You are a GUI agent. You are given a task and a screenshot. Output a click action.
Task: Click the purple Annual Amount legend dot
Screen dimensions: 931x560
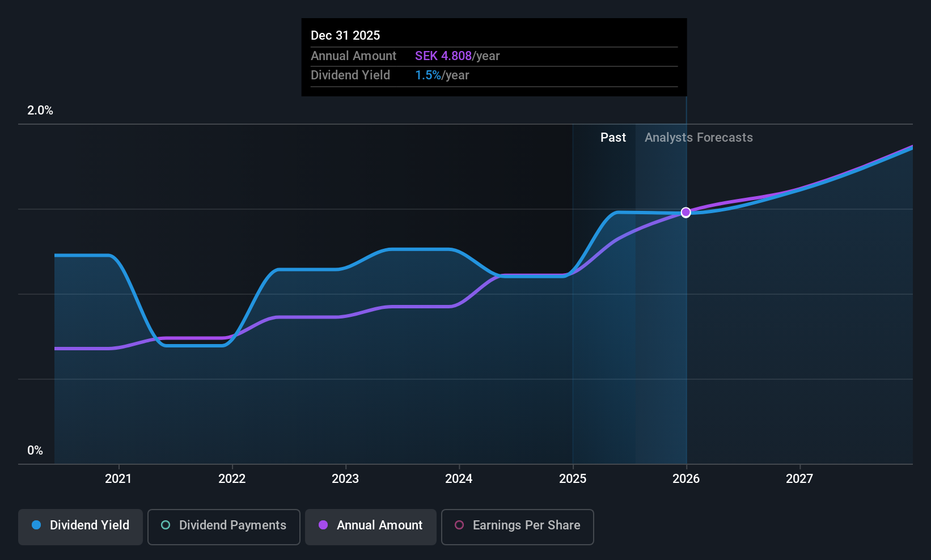tap(323, 525)
